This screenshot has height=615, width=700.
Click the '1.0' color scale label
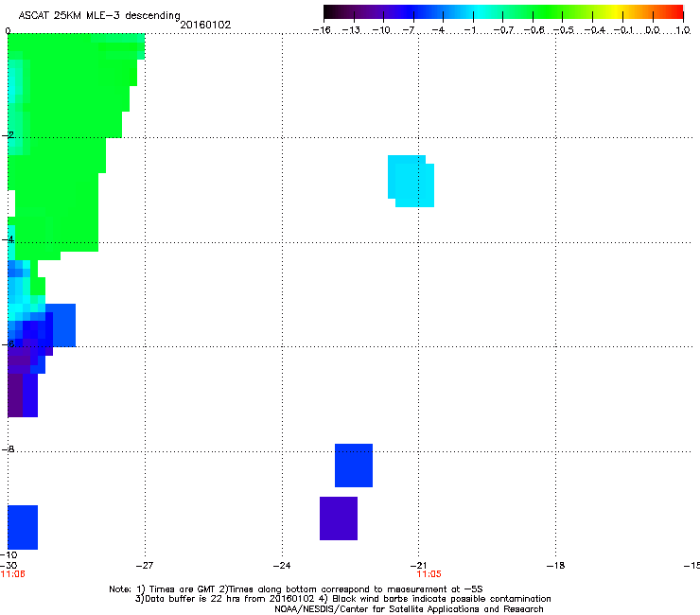tap(683, 30)
